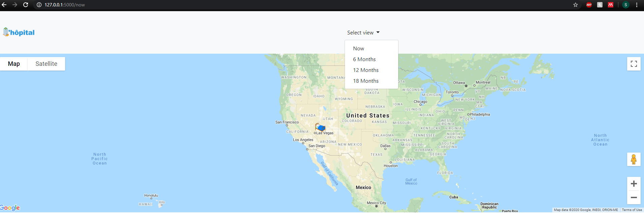Viewport: 644px width, 213px height.
Task: Open the Chrome three-dot menu
Action: 637,5
